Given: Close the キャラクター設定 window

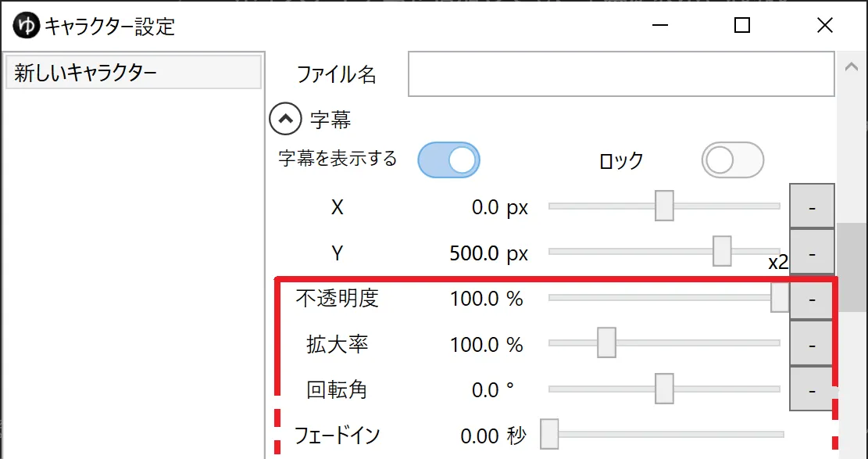Looking at the screenshot, I should (x=825, y=26).
